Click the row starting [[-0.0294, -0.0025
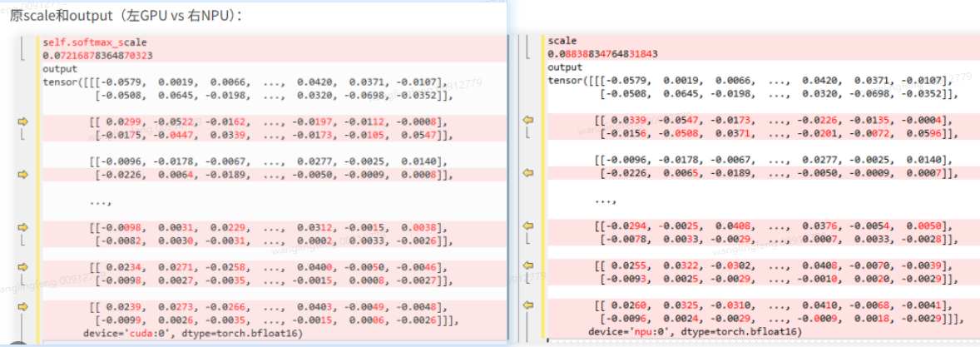 (x=773, y=226)
